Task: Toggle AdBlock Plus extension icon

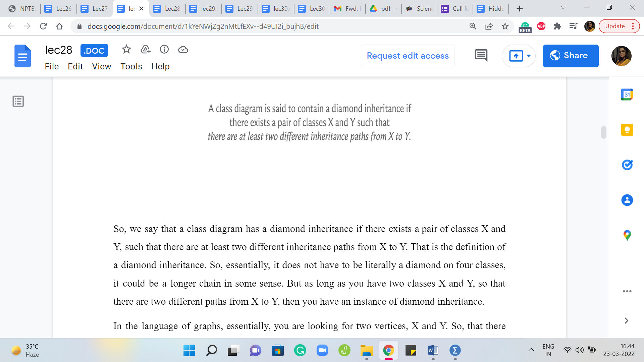Action: click(x=541, y=26)
